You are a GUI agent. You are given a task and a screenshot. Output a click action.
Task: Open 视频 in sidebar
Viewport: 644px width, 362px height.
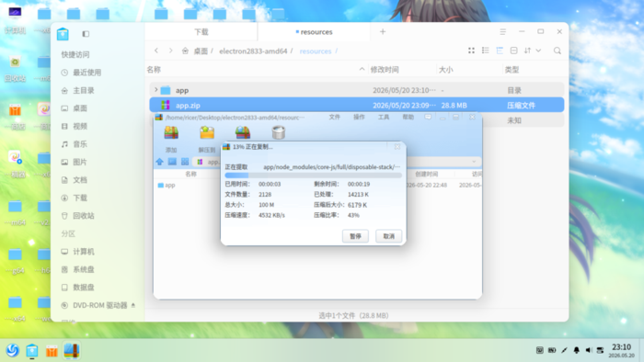point(75,126)
